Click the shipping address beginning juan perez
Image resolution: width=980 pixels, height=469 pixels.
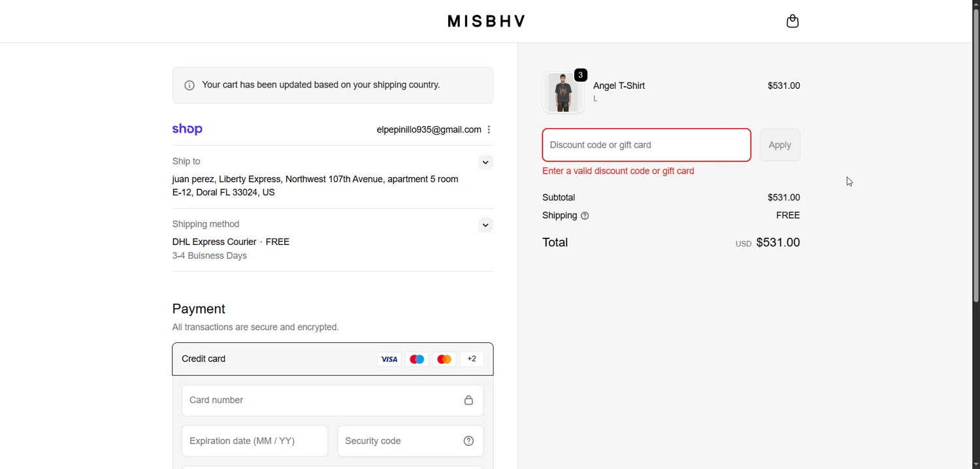tap(316, 186)
